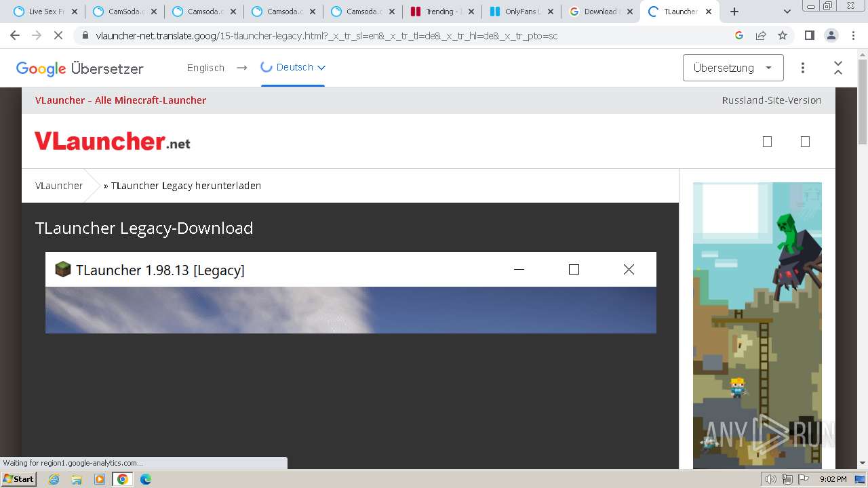The height and width of the screenshot is (488, 868).
Task: Collapse the Google Übersetzer bar
Action: tap(838, 68)
